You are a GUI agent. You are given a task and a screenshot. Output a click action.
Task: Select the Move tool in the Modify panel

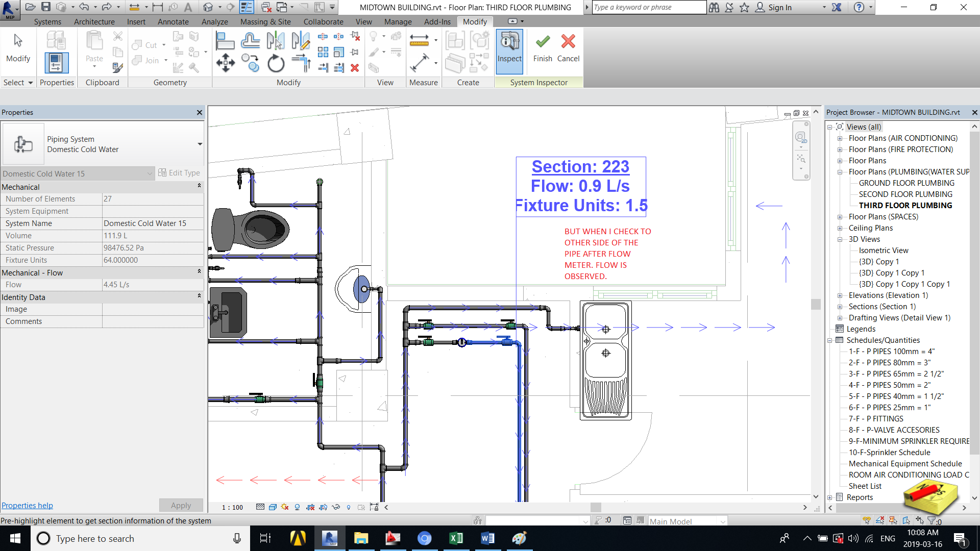point(226,63)
